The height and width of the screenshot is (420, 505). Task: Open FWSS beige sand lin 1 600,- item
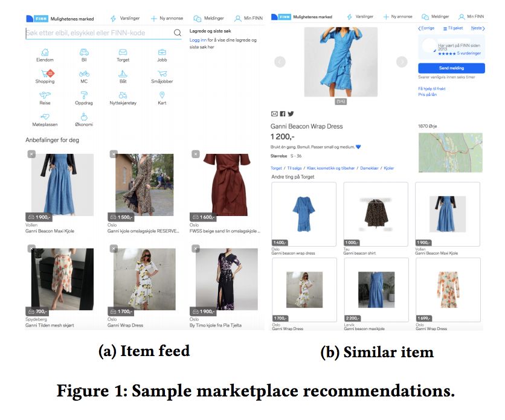(227, 185)
